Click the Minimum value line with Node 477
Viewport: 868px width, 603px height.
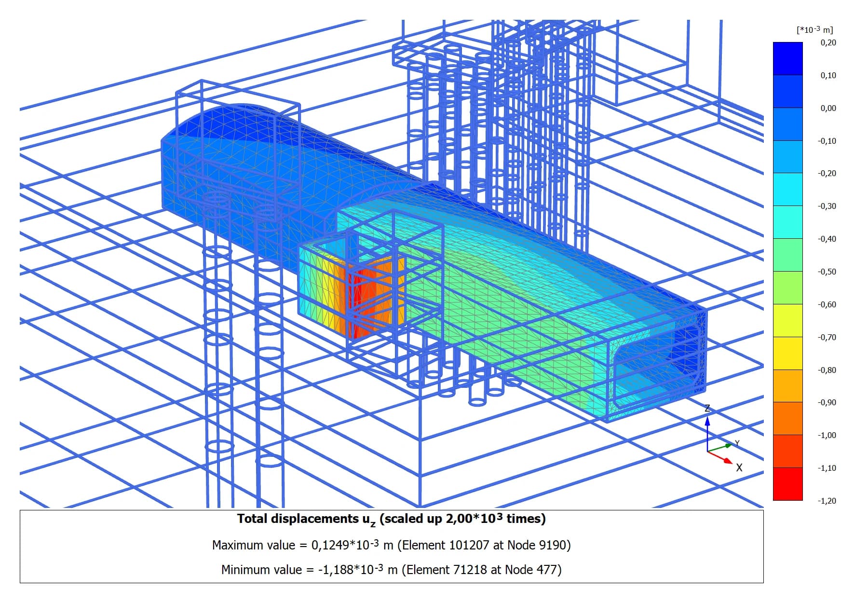pos(391,570)
